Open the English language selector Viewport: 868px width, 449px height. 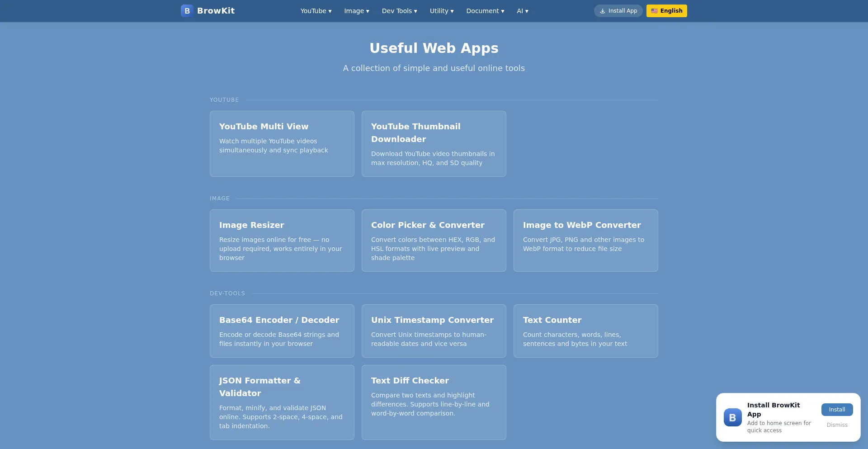click(667, 11)
